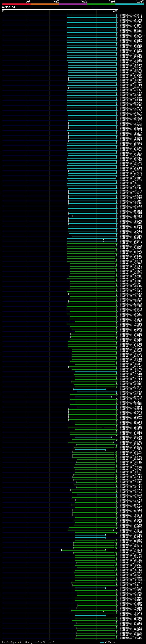Select the UniRef100_Q006P3 label
The height and width of the screenshot is (644, 146).
[131, 236]
